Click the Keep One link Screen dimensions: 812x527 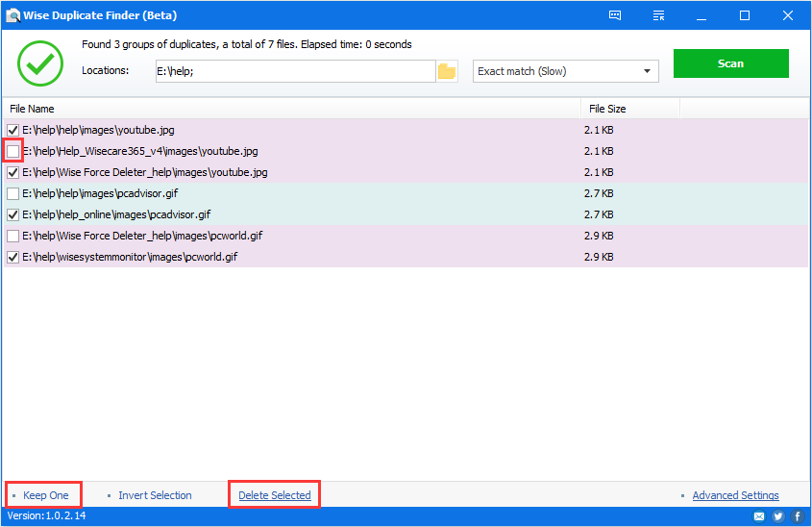click(45, 495)
